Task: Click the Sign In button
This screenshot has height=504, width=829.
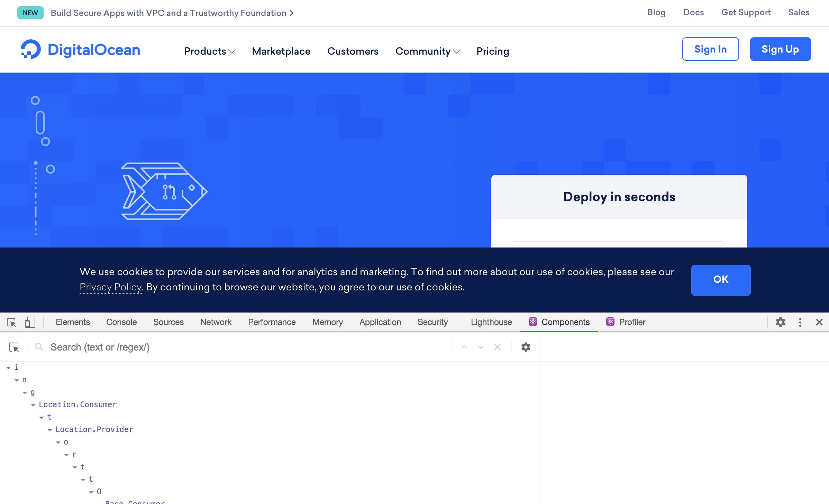Action: (711, 49)
